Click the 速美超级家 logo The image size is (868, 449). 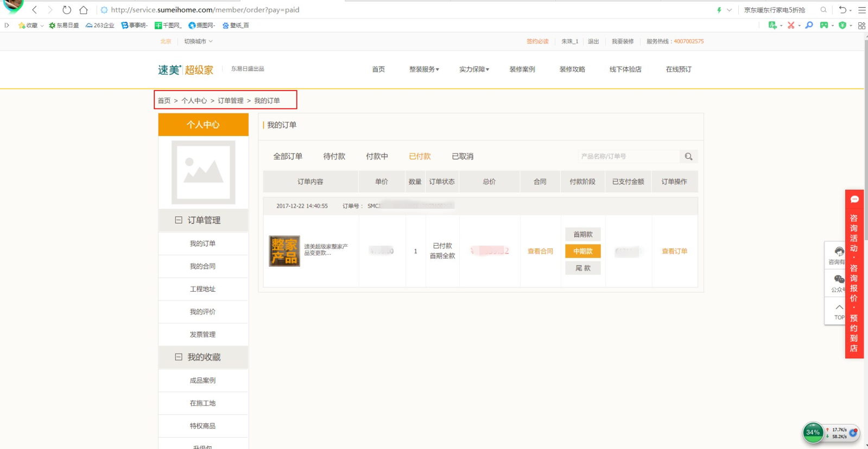(x=186, y=70)
